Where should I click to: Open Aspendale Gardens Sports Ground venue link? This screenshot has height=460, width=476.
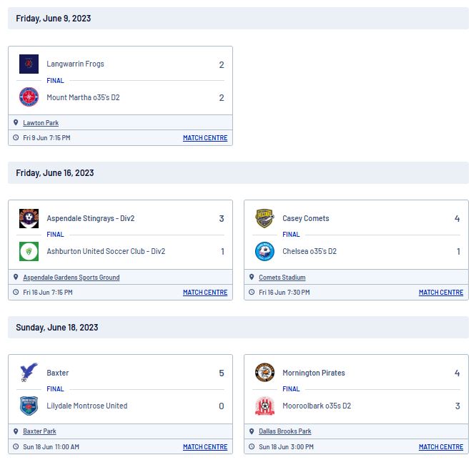(71, 278)
